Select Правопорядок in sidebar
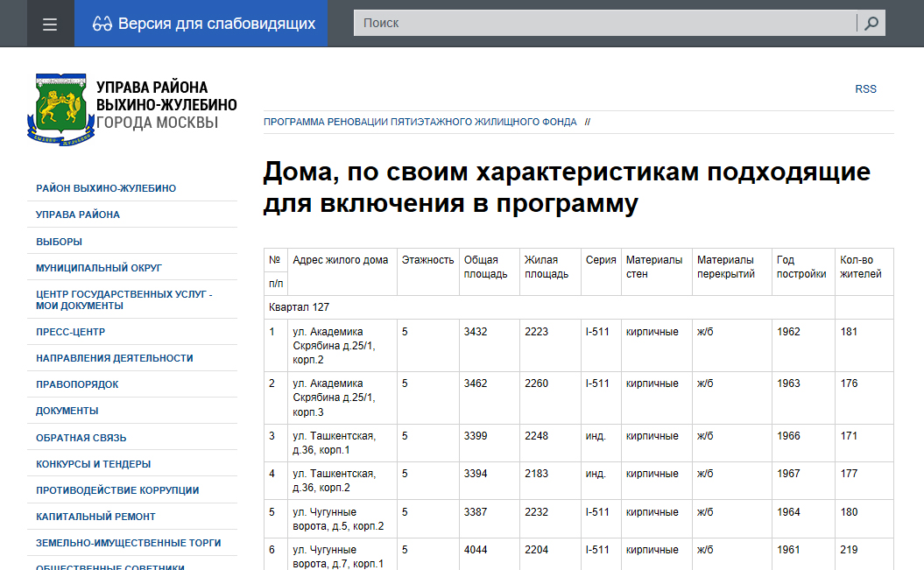Image resolution: width=924 pixels, height=570 pixels. pyautogui.click(x=77, y=384)
